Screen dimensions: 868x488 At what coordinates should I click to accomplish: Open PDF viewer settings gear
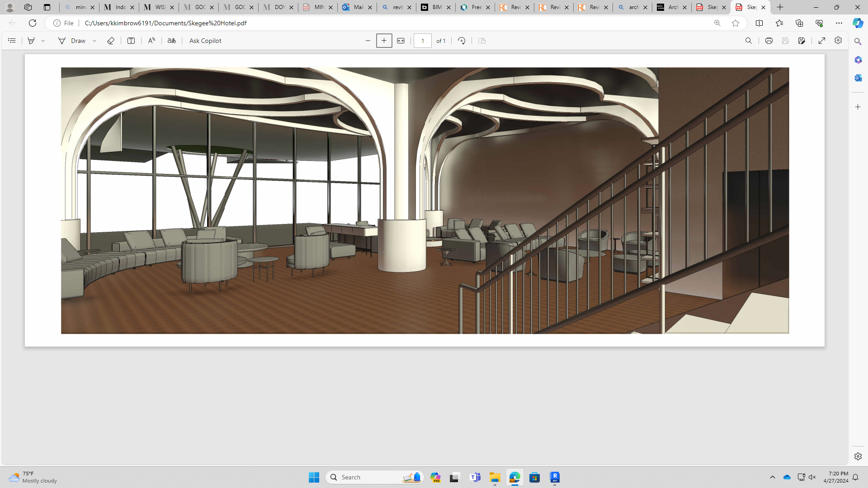click(x=838, y=41)
